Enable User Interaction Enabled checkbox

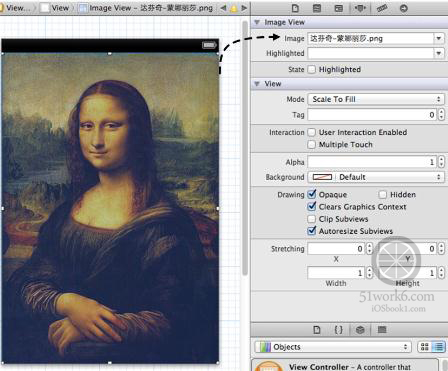311,132
